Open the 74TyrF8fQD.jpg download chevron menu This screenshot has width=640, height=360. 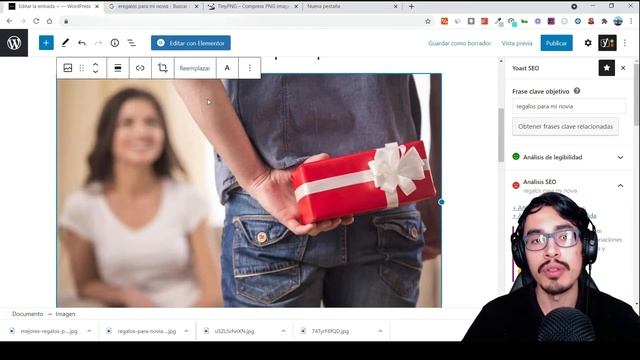pos(380,331)
